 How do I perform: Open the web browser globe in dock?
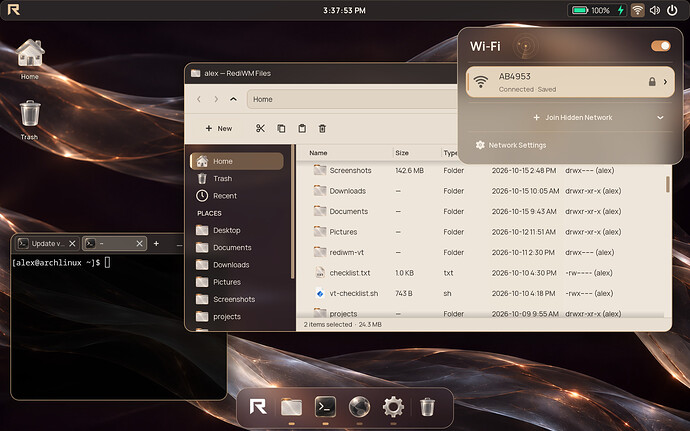359,407
